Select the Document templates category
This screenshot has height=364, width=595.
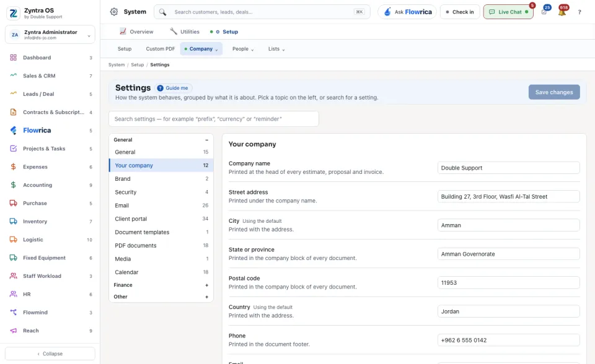pos(161,232)
